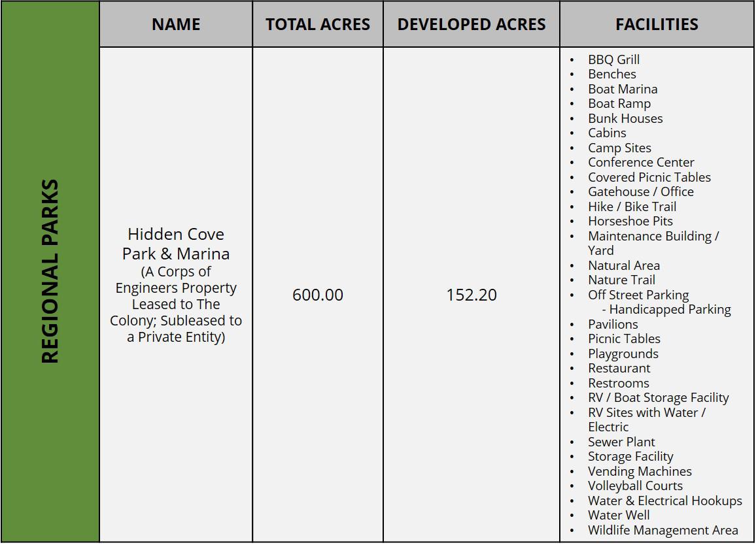Click the NAME column header
This screenshot has height=545, width=756.
click(176, 24)
